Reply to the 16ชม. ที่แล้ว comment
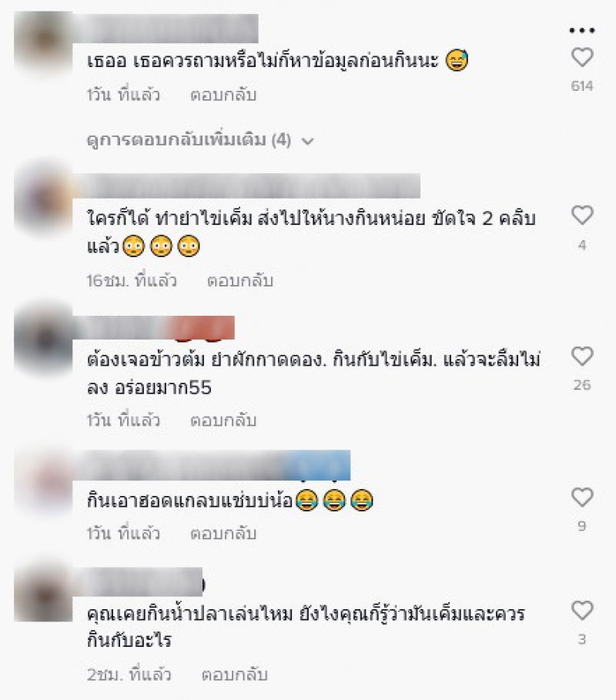This screenshot has height=700, width=616. (240, 281)
